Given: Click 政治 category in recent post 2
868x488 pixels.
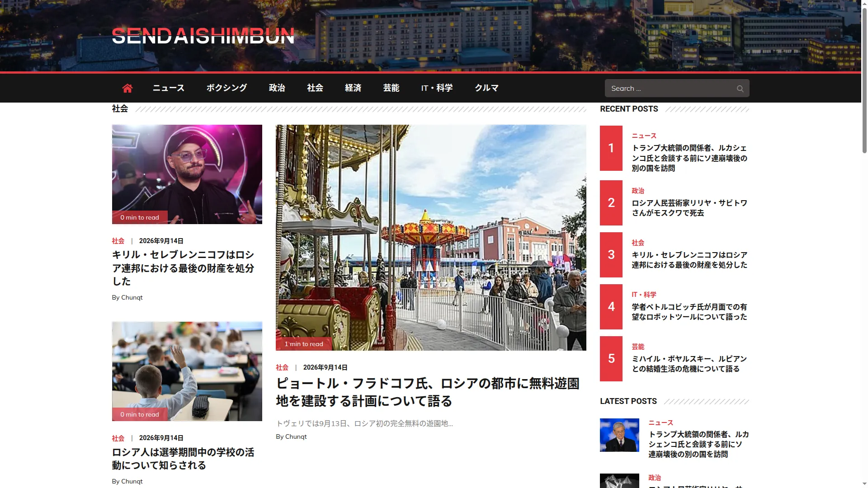Looking at the screenshot, I should [638, 191].
